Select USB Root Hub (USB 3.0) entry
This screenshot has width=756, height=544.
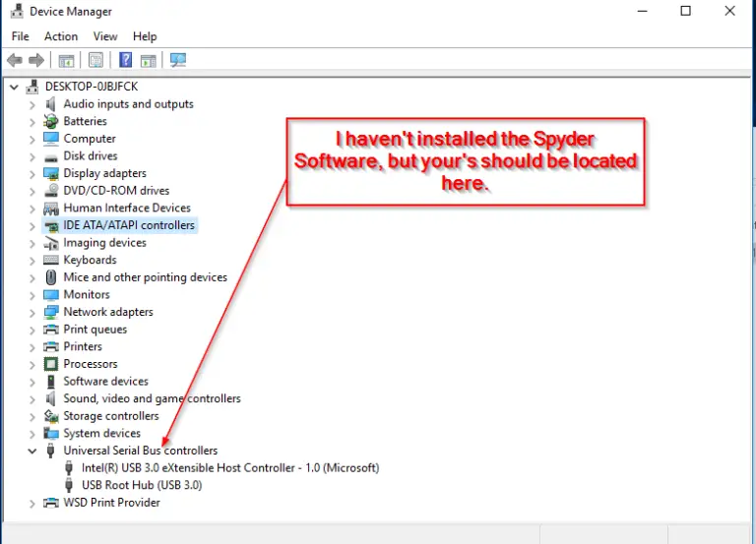tap(142, 485)
